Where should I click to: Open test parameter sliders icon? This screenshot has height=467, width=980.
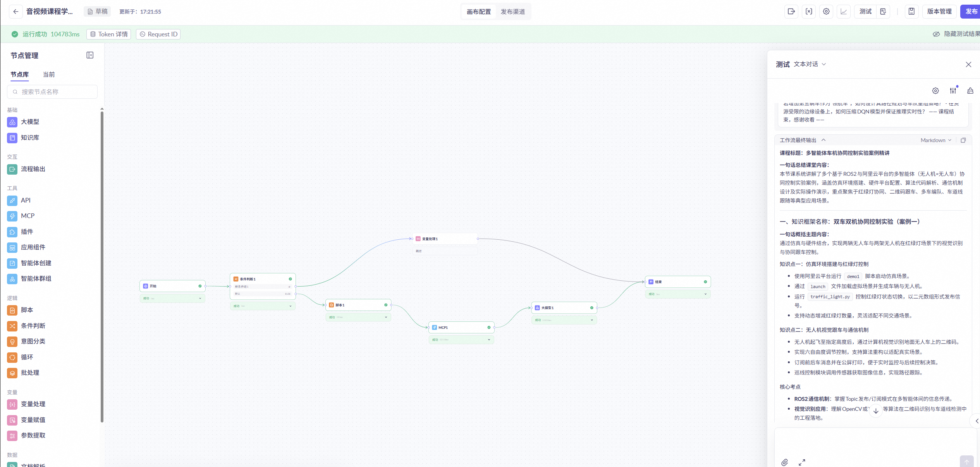click(x=953, y=91)
